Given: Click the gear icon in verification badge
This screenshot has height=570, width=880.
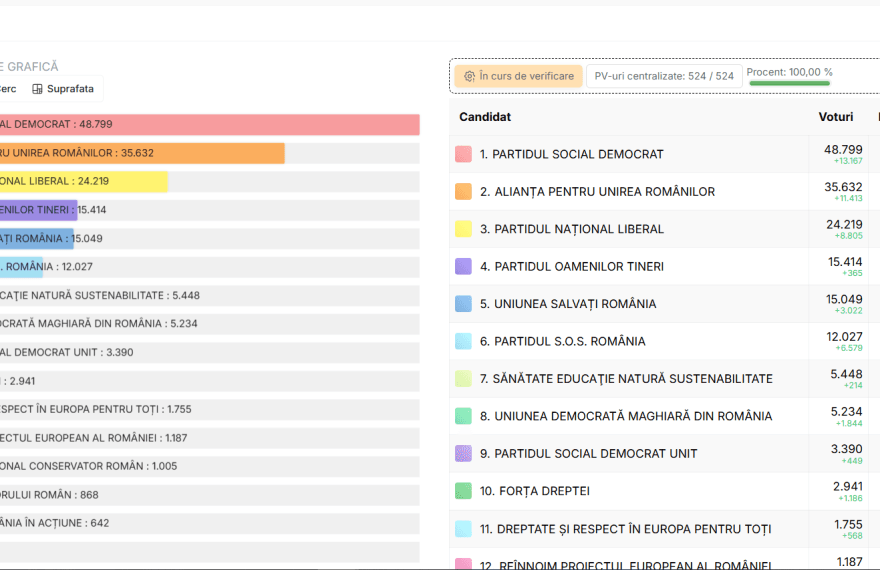Looking at the screenshot, I should coord(469,76).
